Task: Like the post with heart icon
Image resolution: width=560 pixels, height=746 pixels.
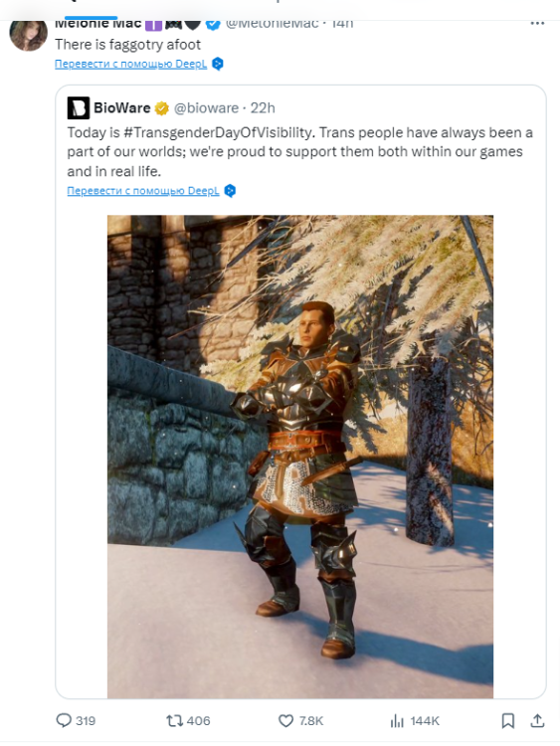Action: 285,721
